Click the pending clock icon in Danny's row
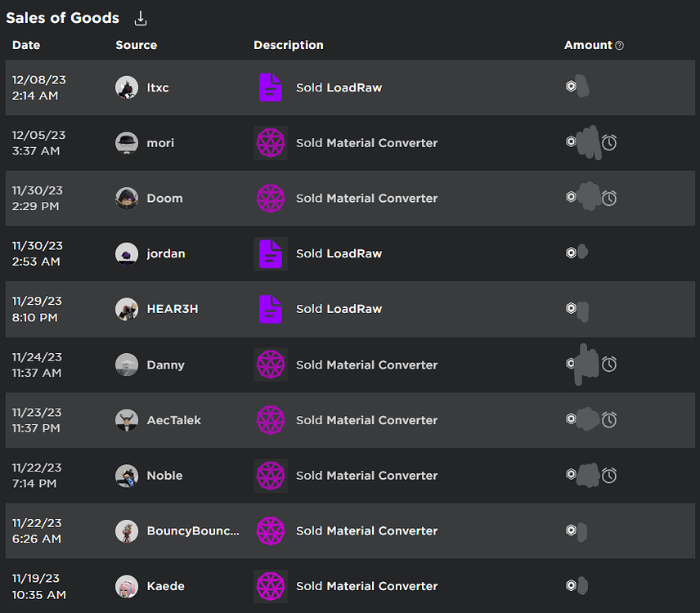700x613 pixels. point(609,365)
